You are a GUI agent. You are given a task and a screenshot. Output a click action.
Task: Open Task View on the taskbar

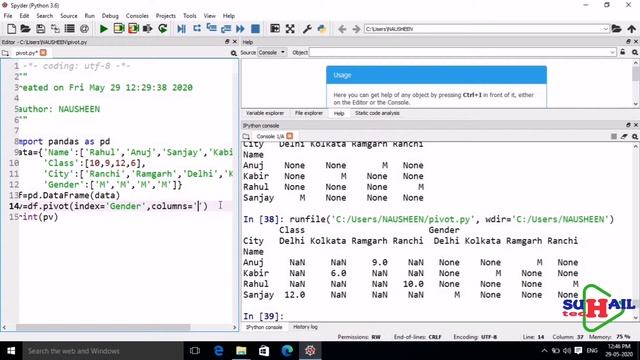click(x=195, y=351)
